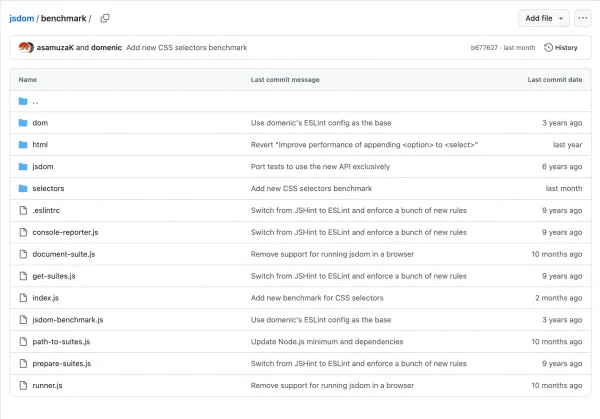Click the Name column header
600x419 pixels.
[x=28, y=80]
